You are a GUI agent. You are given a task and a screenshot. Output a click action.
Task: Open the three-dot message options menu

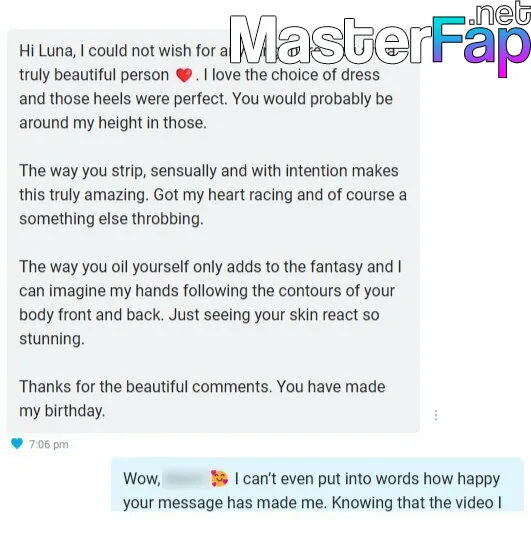pos(436,415)
